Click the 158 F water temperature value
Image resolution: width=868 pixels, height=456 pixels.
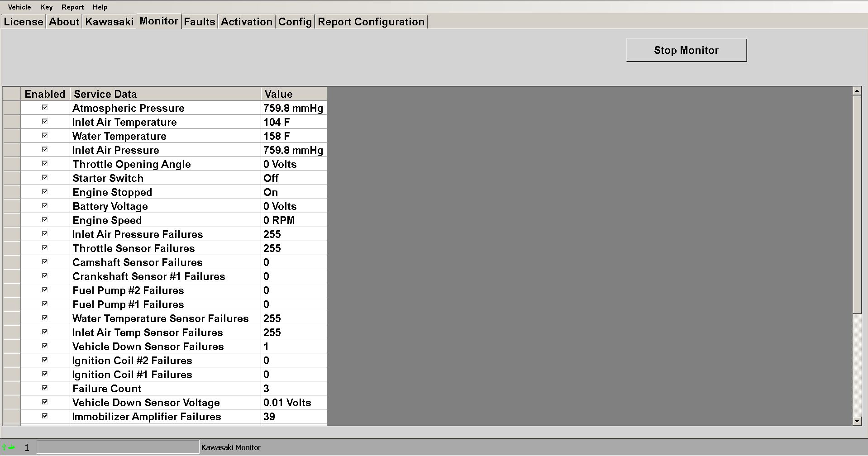277,136
